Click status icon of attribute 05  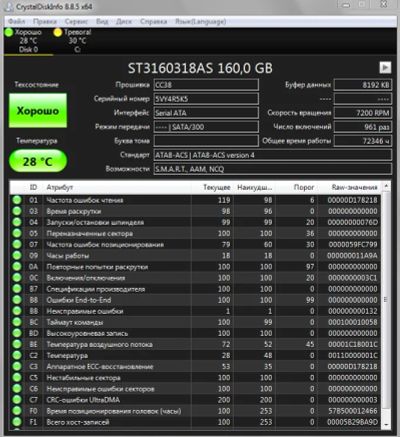tap(17, 233)
